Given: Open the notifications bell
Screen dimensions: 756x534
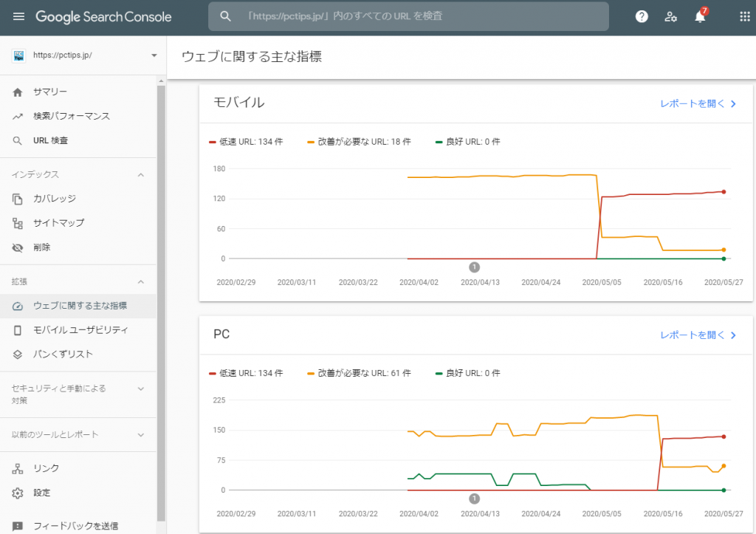Looking at the screenshot, I should [700, 16].
